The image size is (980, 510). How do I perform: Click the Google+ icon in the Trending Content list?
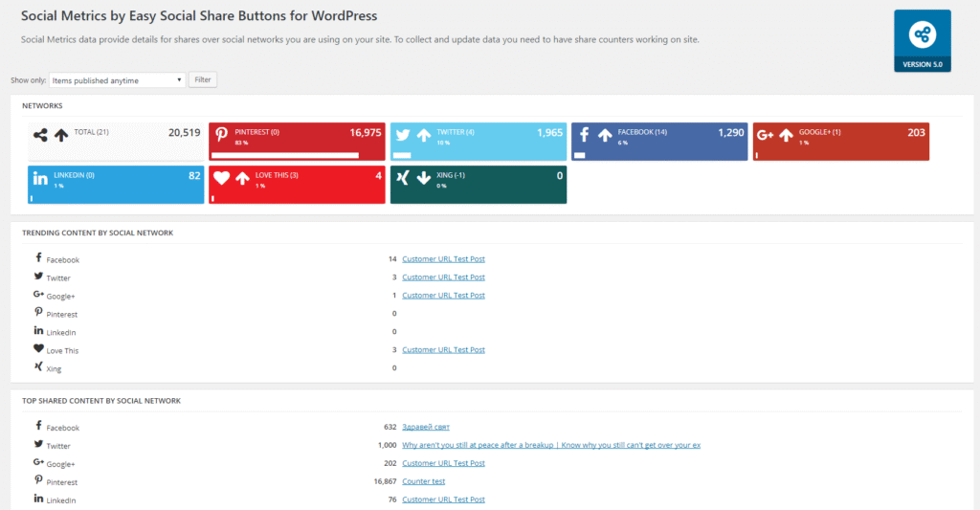point(38,294)
